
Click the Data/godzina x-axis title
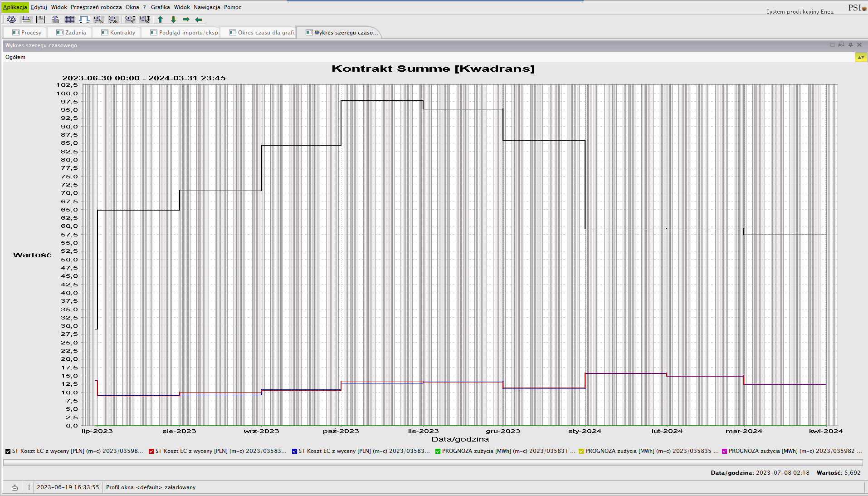pos(460,439)
